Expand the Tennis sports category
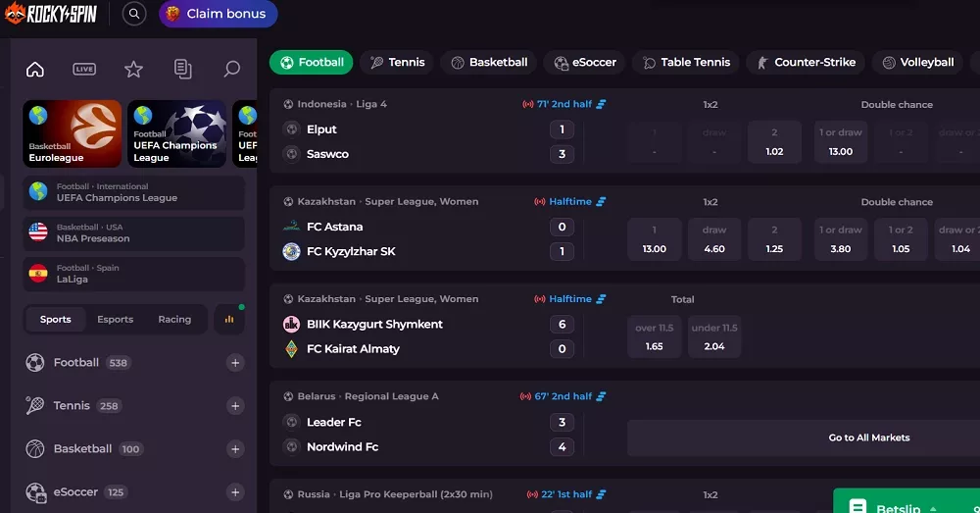 pos(235,406)
